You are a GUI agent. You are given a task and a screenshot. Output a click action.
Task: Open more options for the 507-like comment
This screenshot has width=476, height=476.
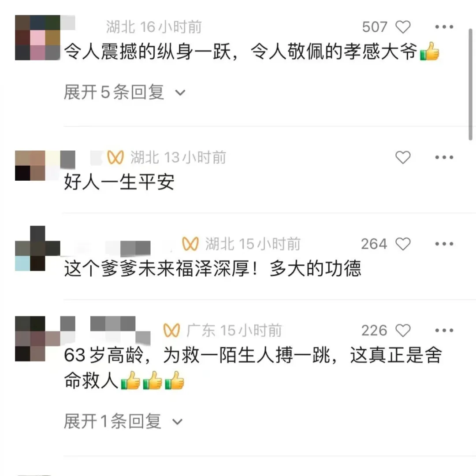(x=444, y=27)
